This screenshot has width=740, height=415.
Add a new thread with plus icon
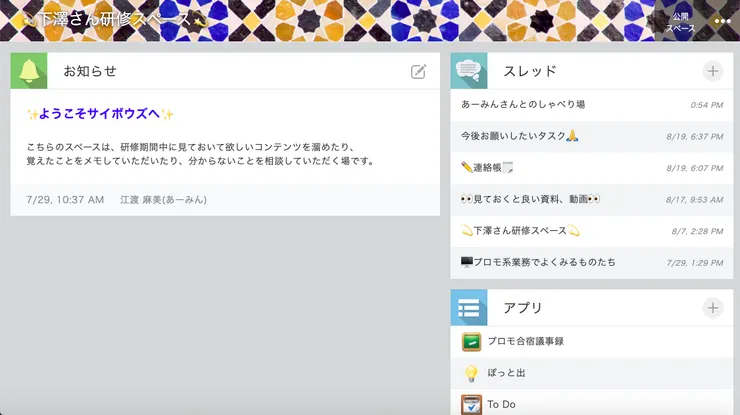(712, 71)
